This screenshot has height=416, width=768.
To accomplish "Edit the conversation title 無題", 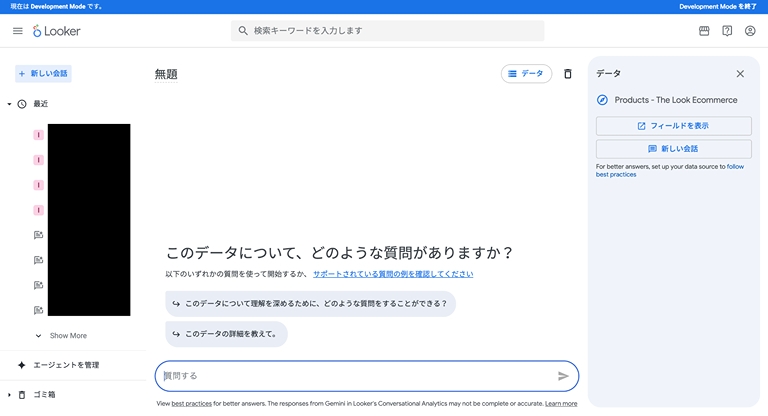I will (166, 74).
